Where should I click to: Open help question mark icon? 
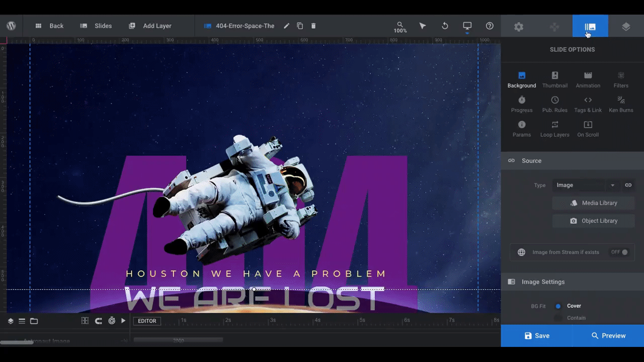(x=490, y=26)
